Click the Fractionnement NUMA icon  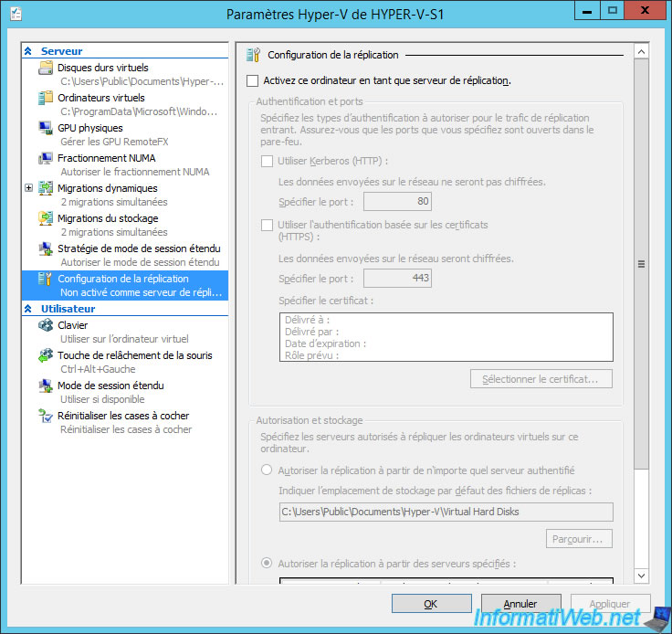click(46, 158)
